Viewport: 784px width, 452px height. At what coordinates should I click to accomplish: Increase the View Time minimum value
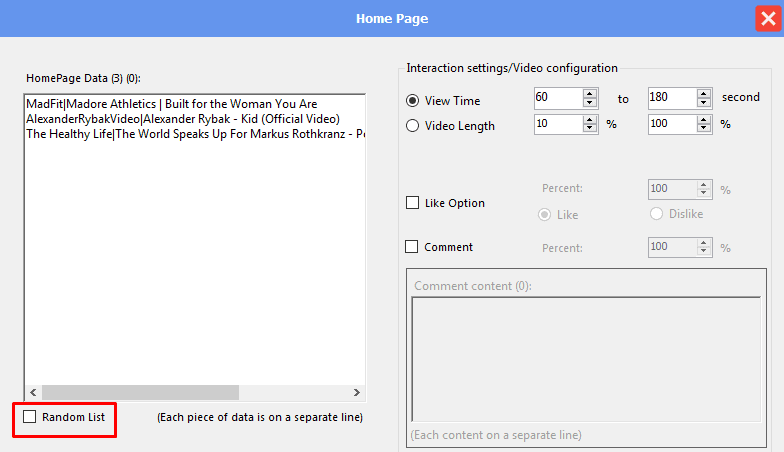click(590, 94)
